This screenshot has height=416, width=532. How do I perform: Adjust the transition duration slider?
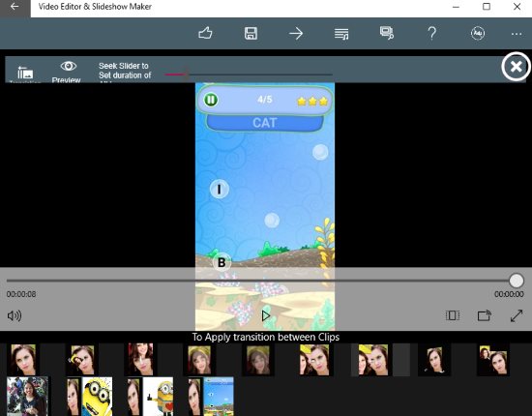point(248,74)
